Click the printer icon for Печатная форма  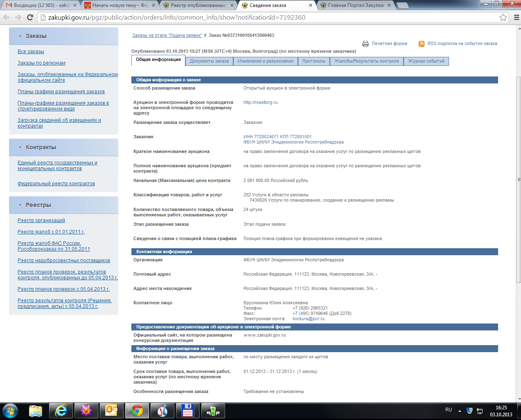[365, 44]
